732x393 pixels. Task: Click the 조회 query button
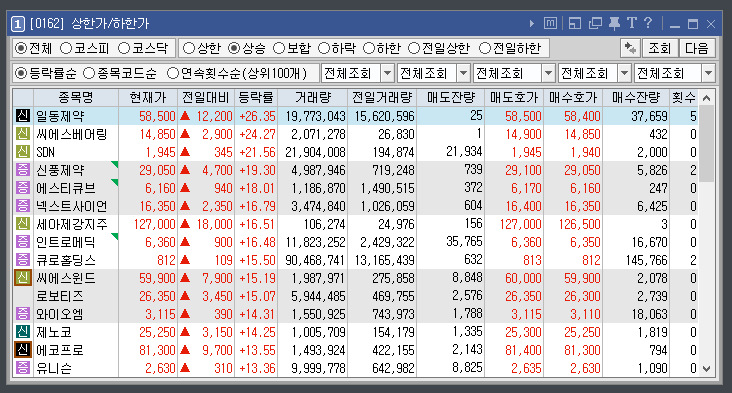[x=659, y=48]
